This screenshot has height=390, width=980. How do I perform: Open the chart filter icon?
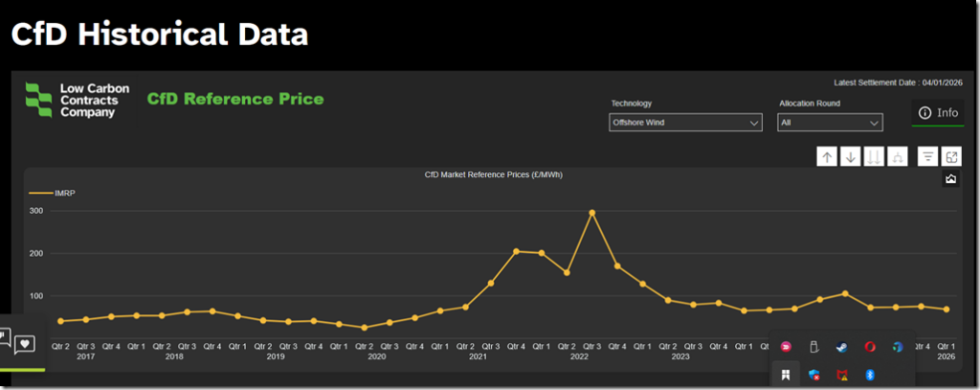(927, 157)
